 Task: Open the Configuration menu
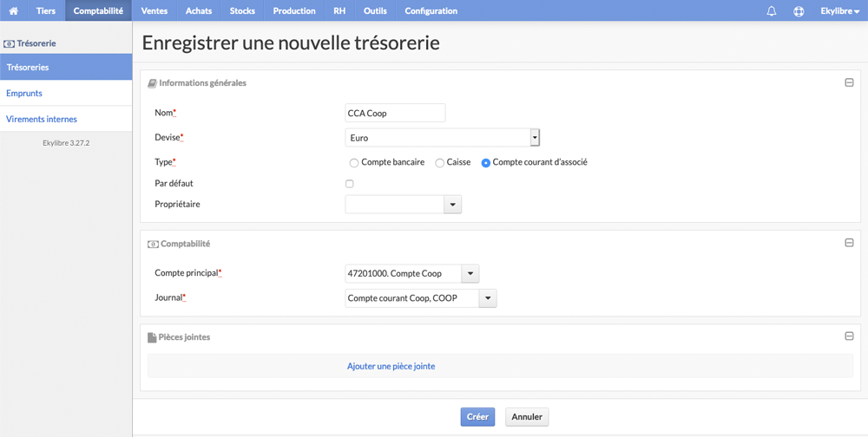(x=431, y=10)
